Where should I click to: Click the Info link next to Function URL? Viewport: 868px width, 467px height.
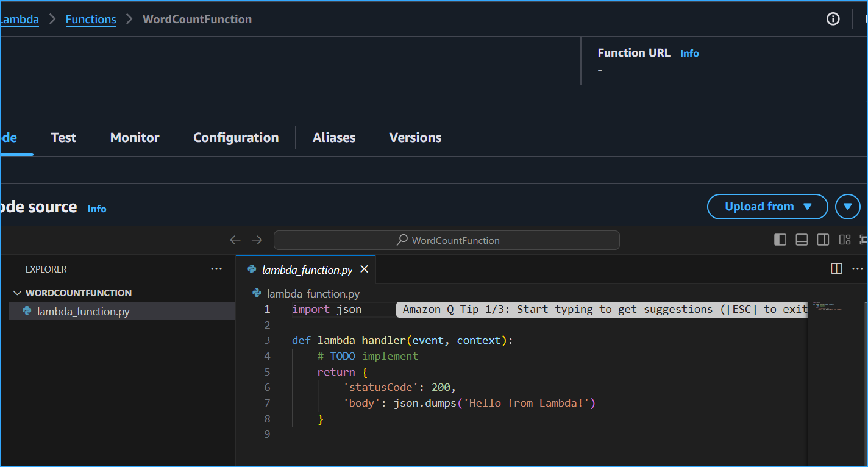tap(689, 53)
